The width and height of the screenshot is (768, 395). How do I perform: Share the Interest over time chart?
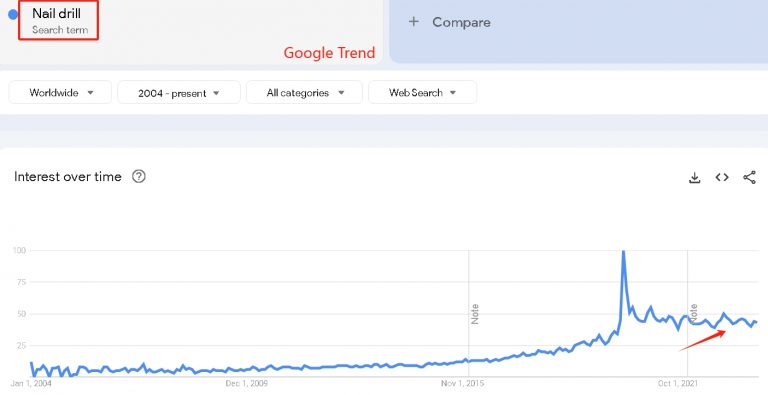click(749, 177)
